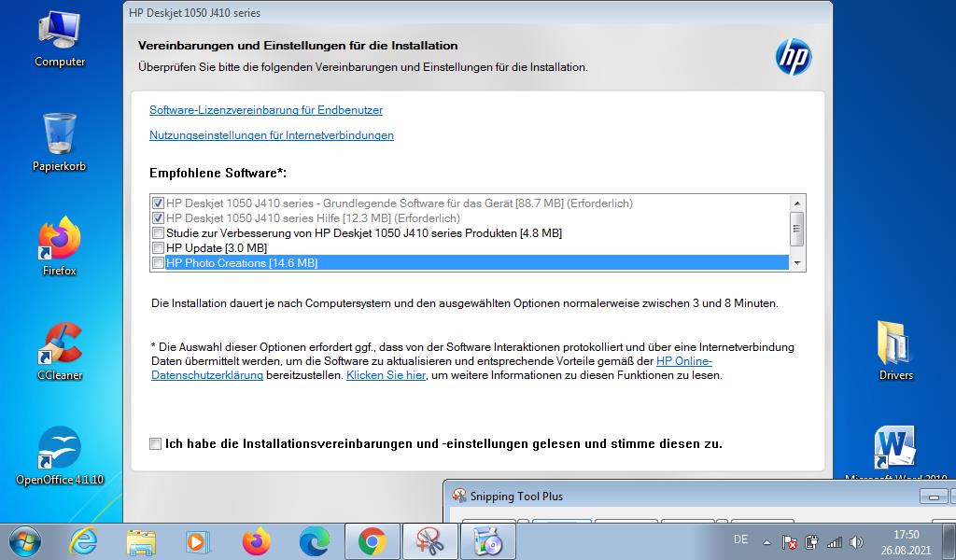Open the Drivers folder on desktop
Viewport: 956px width, 560px height.
point(895,352)
